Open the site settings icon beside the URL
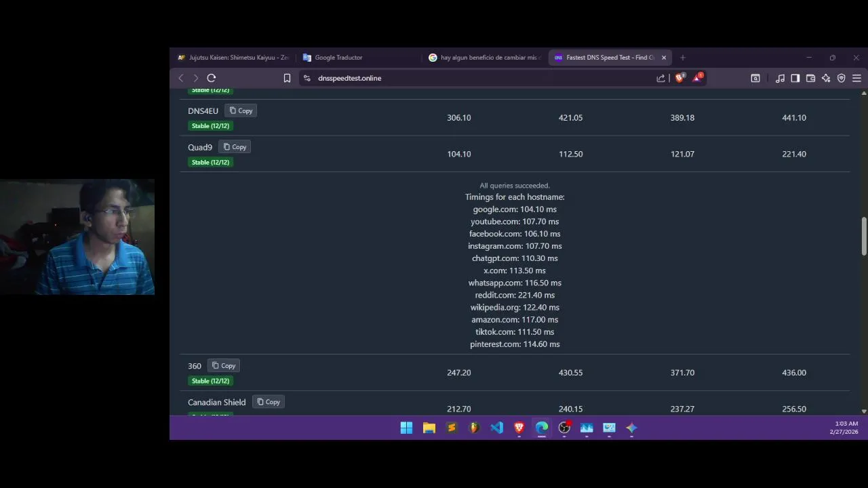This screenshot has width=868, height=488. coord(307,78)
